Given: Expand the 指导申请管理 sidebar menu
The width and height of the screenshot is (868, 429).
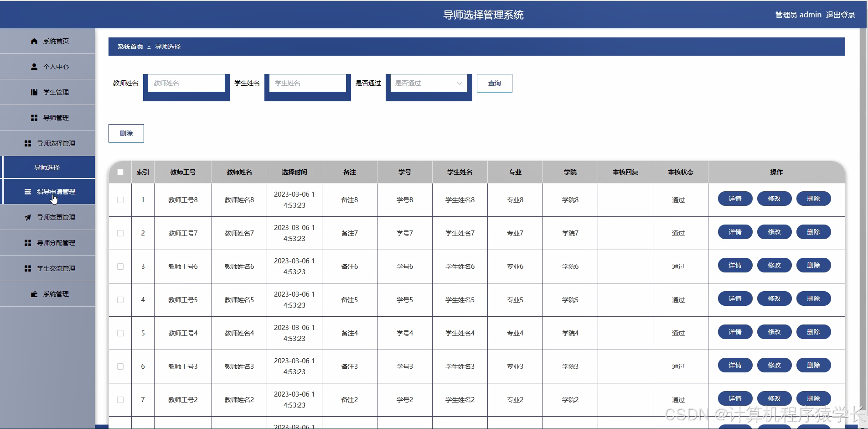Looking at the screenshot, I should 48,192.
